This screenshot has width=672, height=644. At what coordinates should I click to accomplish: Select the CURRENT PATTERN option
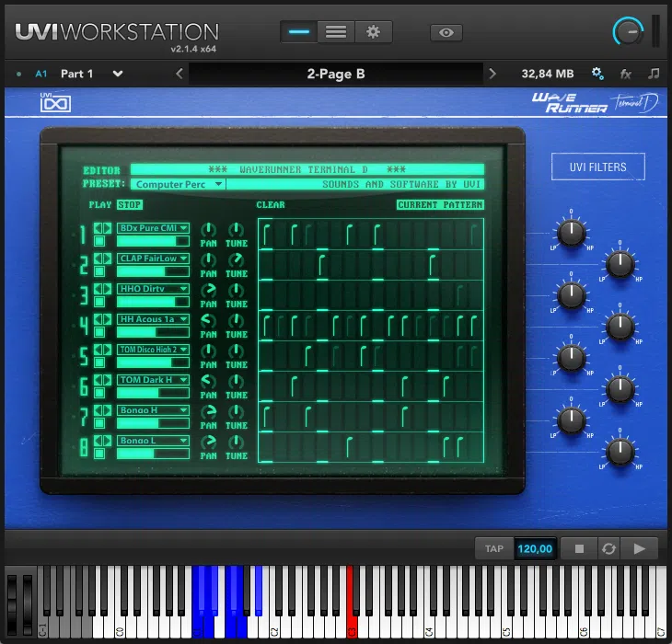tap(440, 205)
